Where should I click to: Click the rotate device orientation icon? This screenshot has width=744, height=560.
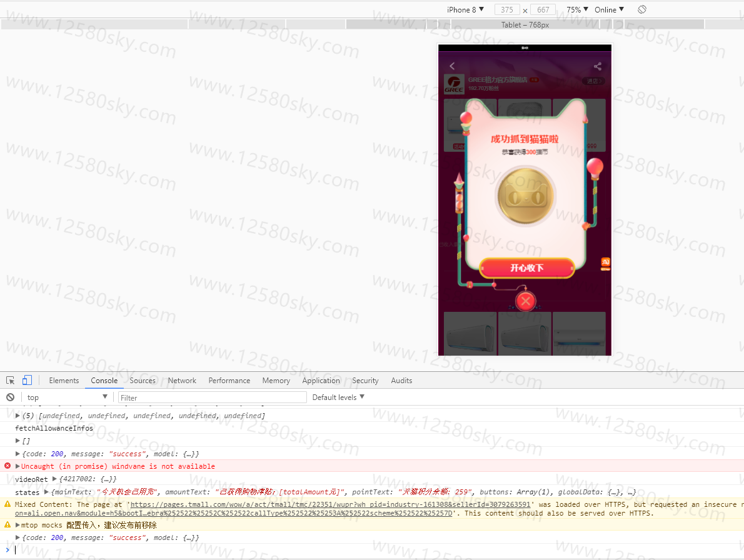(x=642, y=9)
